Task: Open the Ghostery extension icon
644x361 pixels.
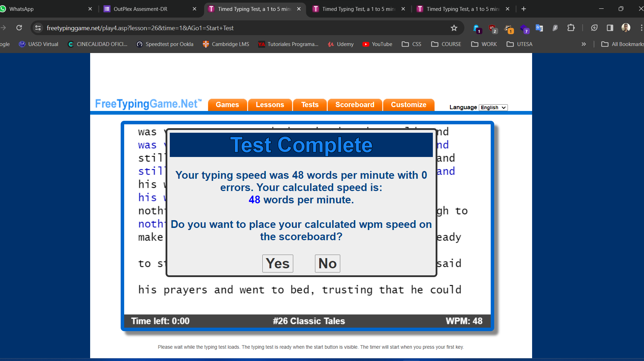Action: [x=477, y=28]
